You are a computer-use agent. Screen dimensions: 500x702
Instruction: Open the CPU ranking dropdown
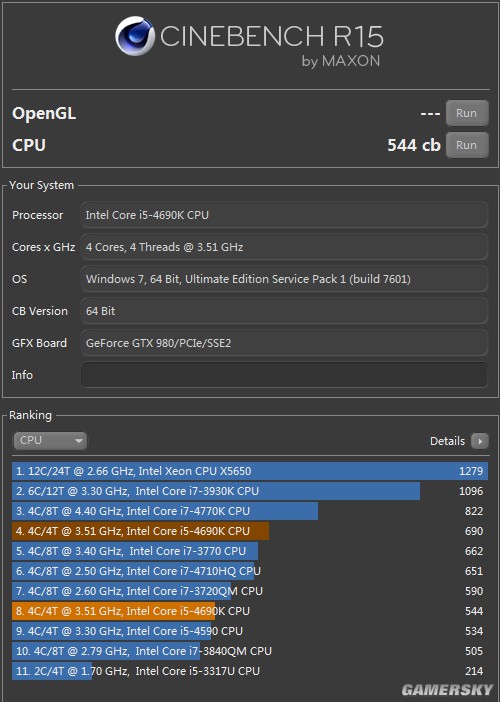click(50, 441)
